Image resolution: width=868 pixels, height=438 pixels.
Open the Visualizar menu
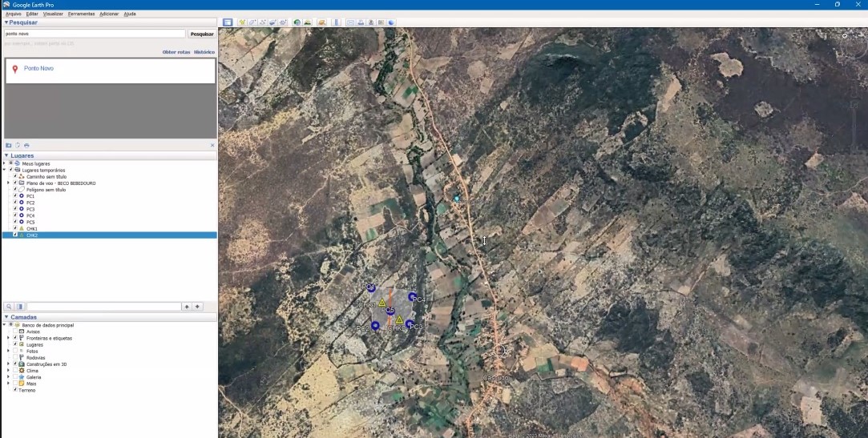click(x=53, y=14)
